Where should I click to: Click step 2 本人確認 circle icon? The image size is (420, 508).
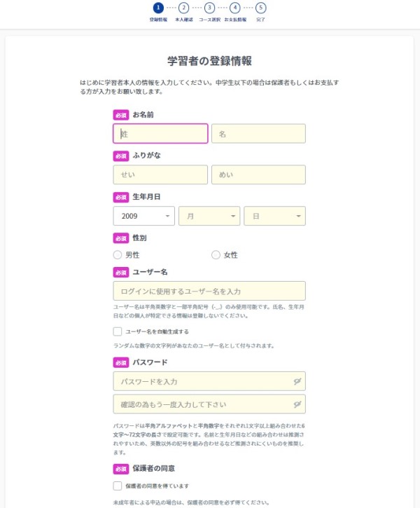coord(184,8)
